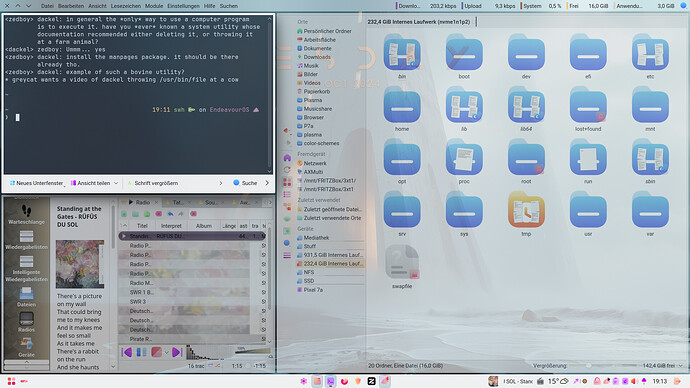Open Netzwerk in places panel
The image size is (690, 388).
[312, 163]
